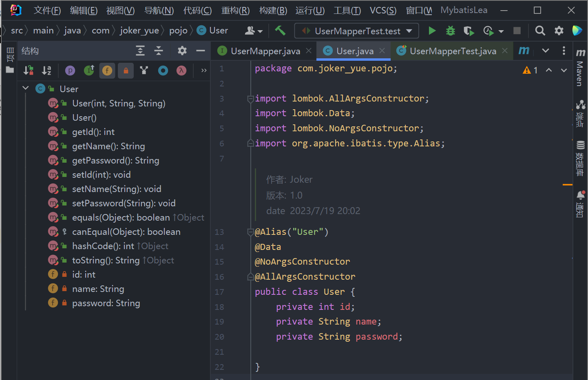Sort structure members alphabetically
This screenshot has width=588, height=380.
tap(46, 71)
